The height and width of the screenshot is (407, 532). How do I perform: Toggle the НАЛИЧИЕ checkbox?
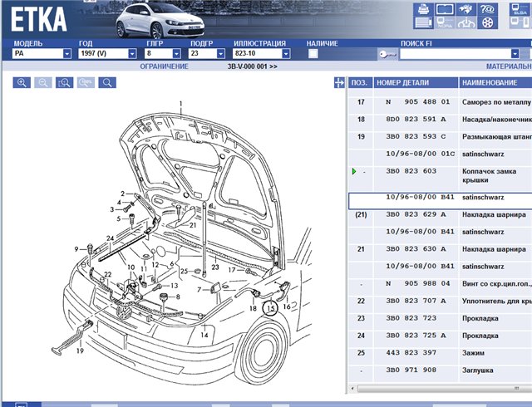click(313, 54)
